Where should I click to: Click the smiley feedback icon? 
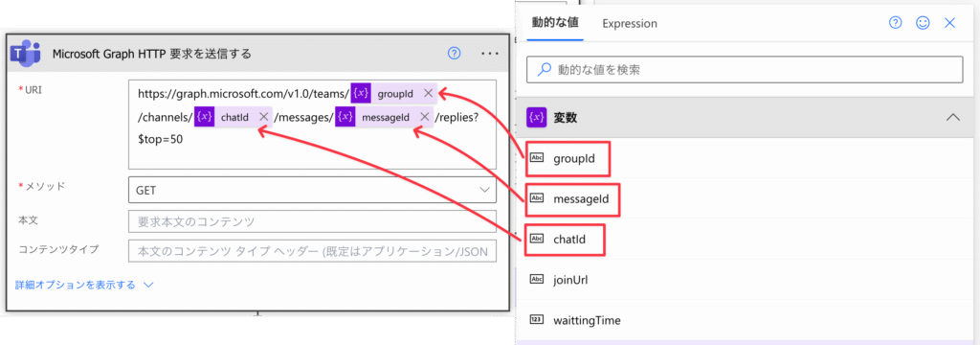point(923,23)
